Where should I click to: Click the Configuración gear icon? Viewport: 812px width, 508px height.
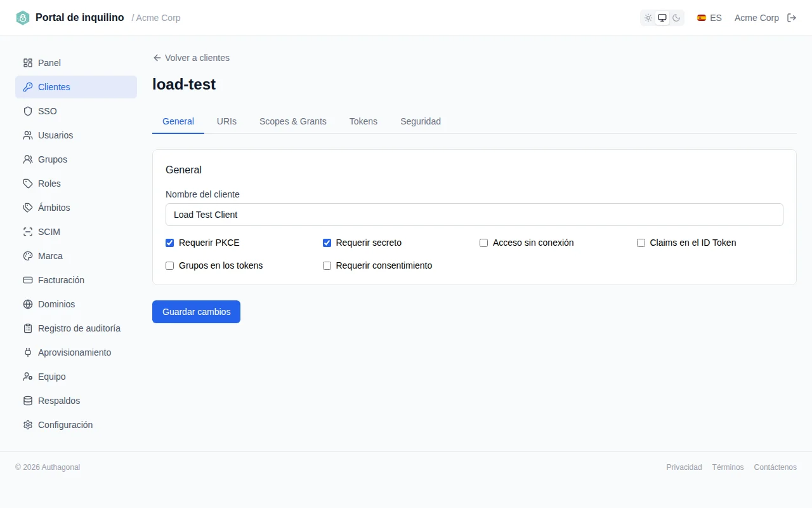(28, 425)
